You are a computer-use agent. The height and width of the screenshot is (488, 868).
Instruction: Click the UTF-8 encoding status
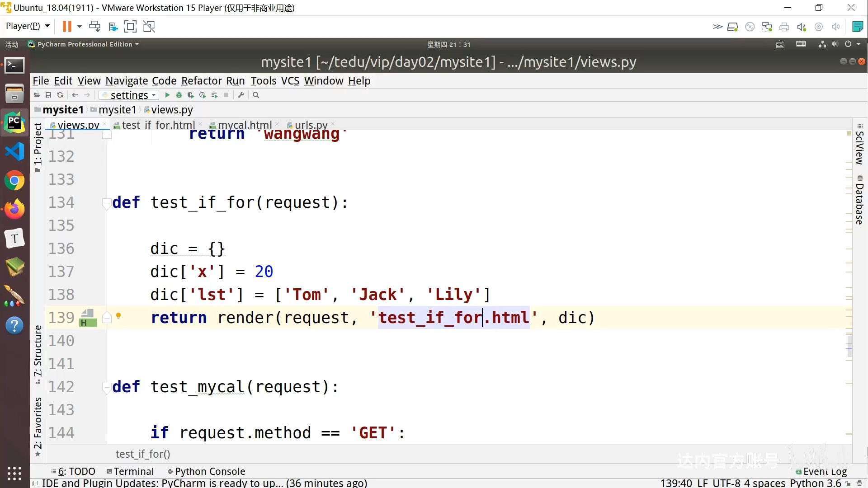(x=726, y=483)
